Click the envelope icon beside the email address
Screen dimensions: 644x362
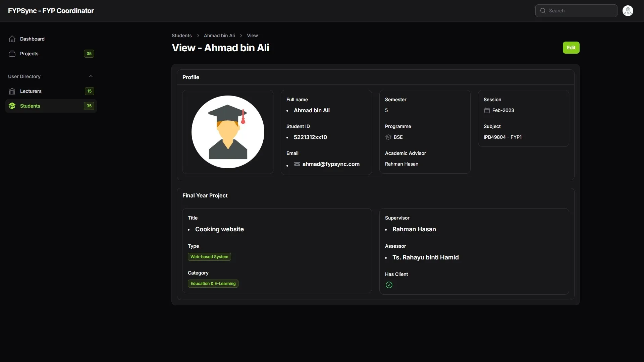click(297, 164)
